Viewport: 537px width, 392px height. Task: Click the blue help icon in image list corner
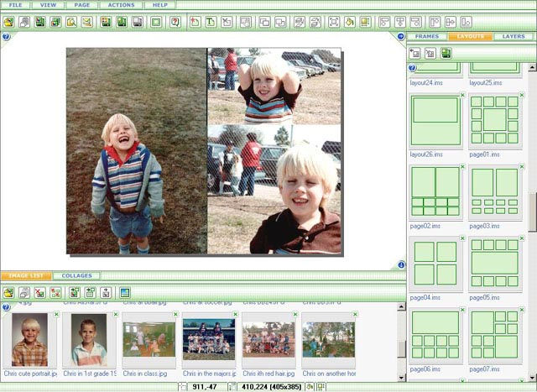tap(6, 307)
